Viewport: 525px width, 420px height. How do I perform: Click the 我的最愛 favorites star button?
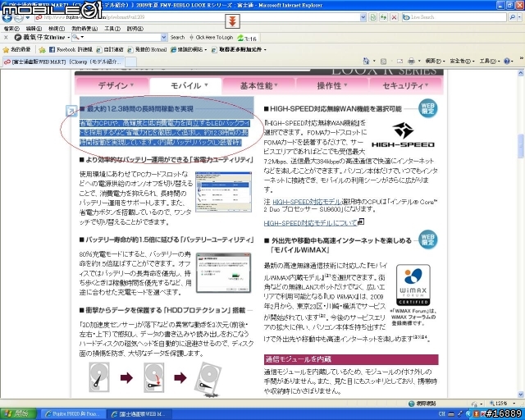[x=16, y=49]
